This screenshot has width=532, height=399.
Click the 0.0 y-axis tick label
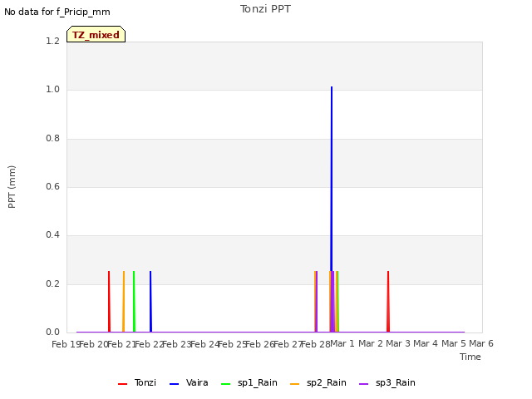53,332
